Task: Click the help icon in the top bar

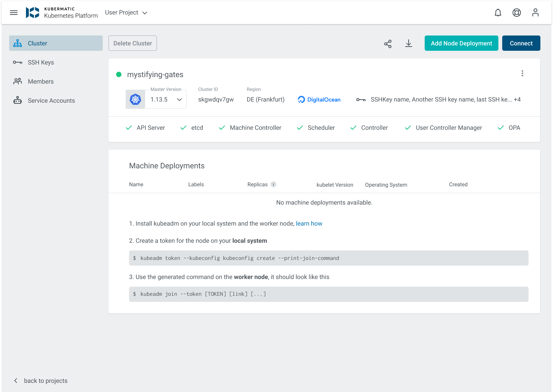Action: pos(516,13)
